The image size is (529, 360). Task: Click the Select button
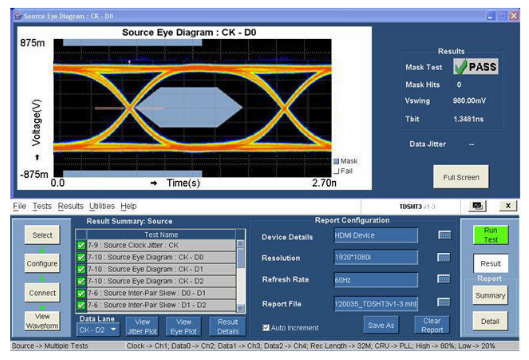[42, 235]
